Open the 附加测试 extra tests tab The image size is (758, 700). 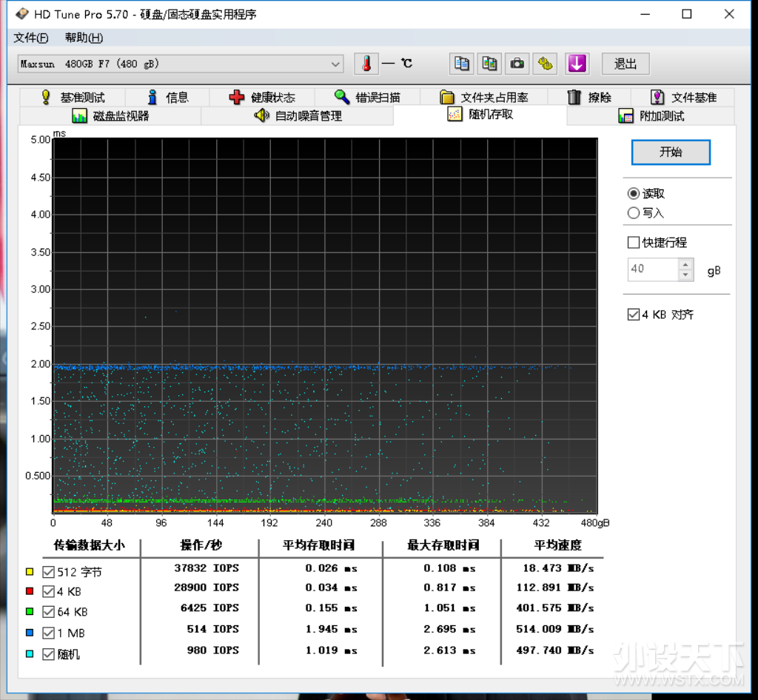click(x=651, y=116)
